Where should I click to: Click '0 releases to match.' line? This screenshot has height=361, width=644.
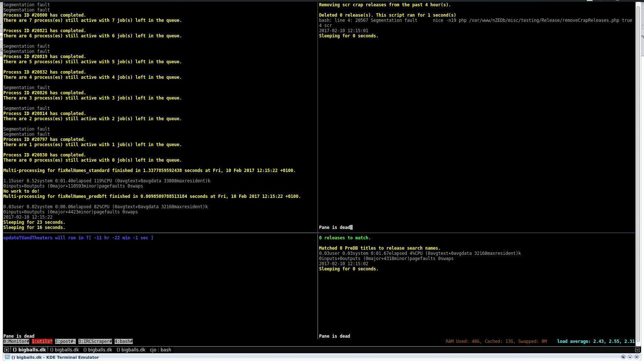pos(345,238)
